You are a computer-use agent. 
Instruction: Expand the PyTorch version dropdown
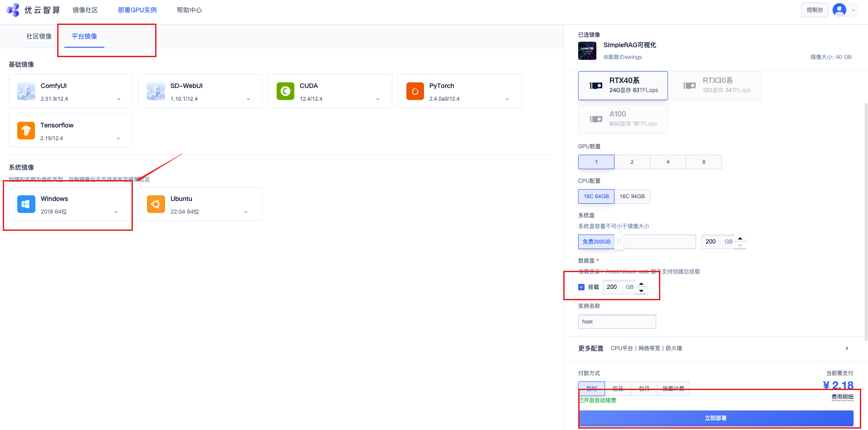point(507,99)
